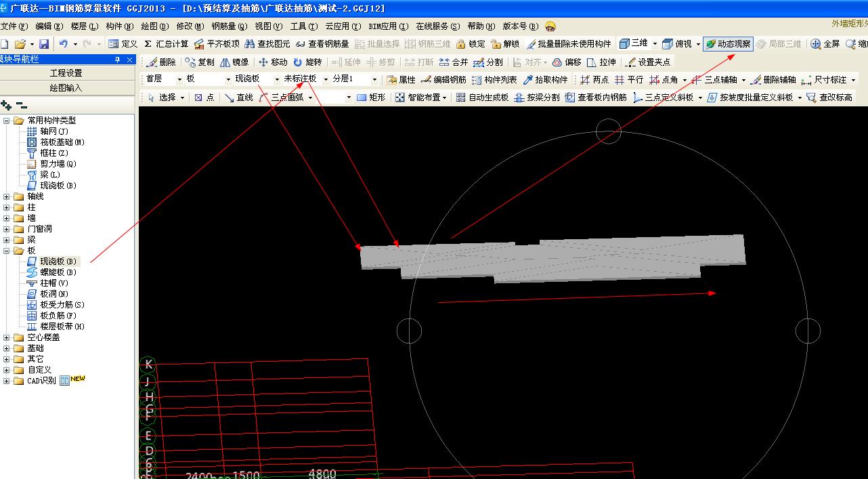Collapse the 常用构件类型 folder

tap(7, 121)
